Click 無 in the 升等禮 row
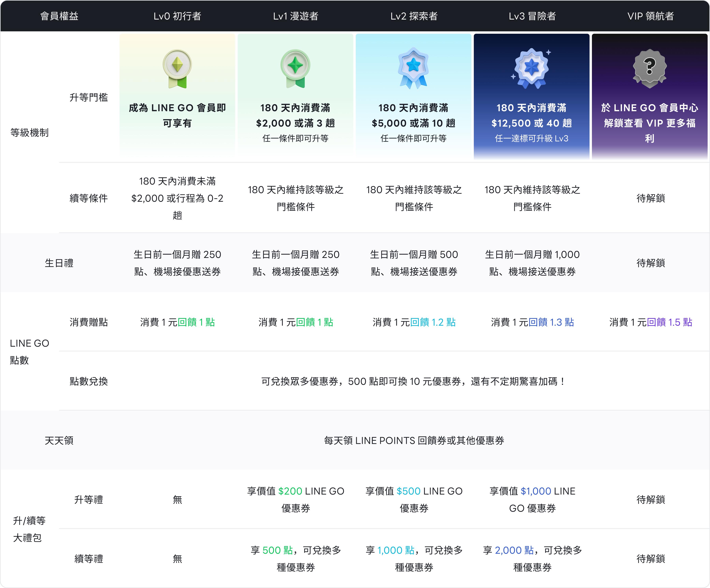This screenshot has width=710, height=588. (177, 499)
